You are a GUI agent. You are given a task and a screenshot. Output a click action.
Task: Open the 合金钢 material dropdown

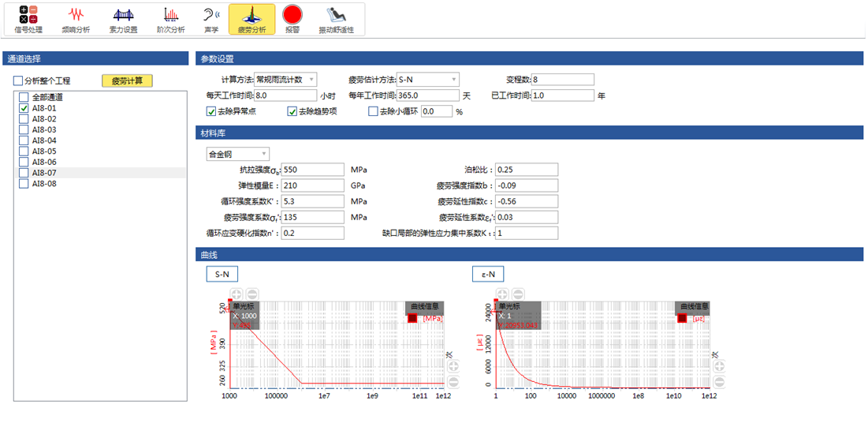click(x=237, y=154)
